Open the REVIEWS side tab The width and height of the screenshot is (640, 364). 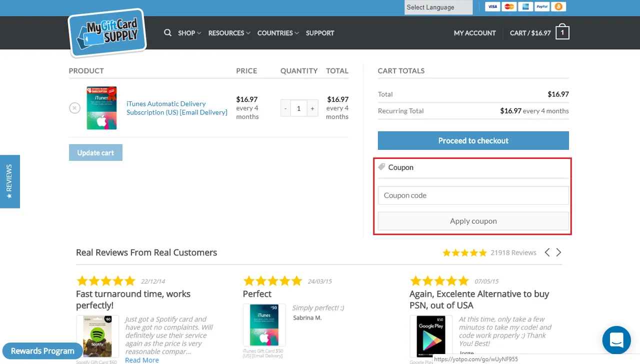click(9, 181)
